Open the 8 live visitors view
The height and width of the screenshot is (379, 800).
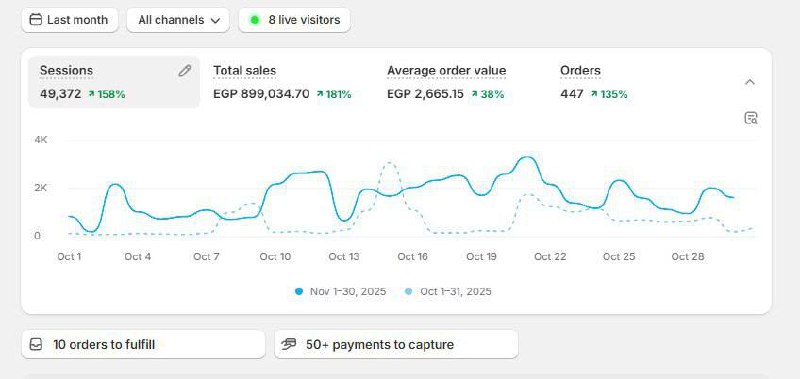(x=294, y=20)
